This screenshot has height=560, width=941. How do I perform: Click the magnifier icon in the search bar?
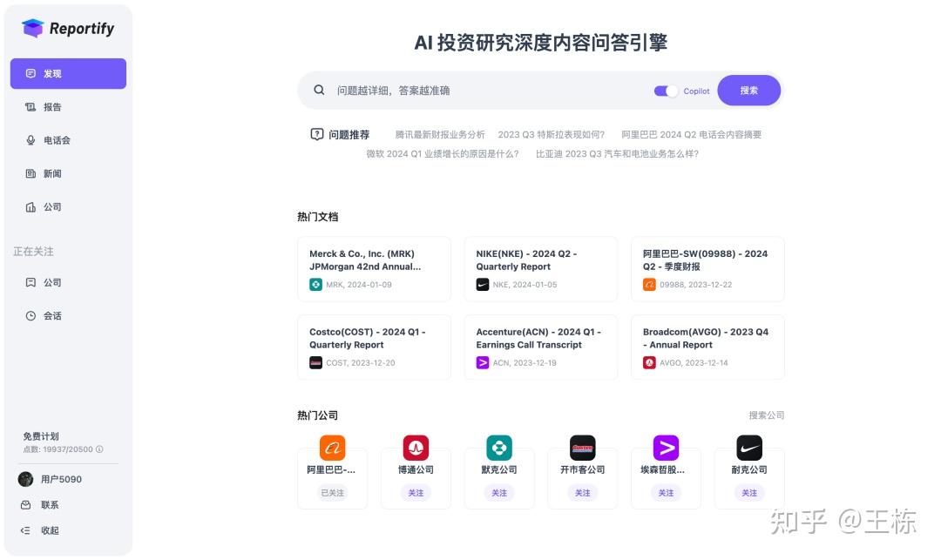pyautogui.click(x=320, y=90)
